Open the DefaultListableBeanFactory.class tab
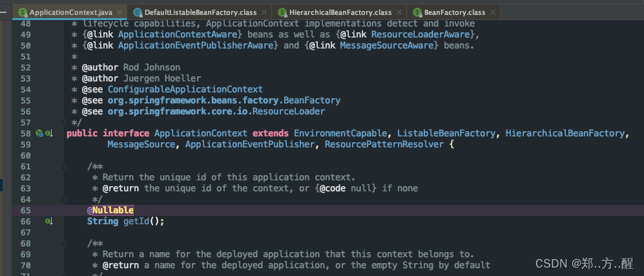This screenshot has height=276, width=644. coord(200,12)
